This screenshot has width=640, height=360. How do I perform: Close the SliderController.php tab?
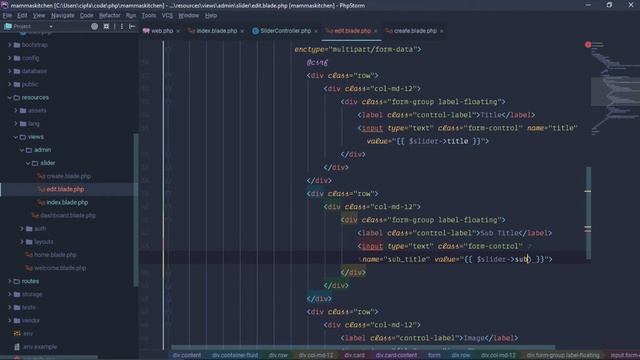(316, 31)
